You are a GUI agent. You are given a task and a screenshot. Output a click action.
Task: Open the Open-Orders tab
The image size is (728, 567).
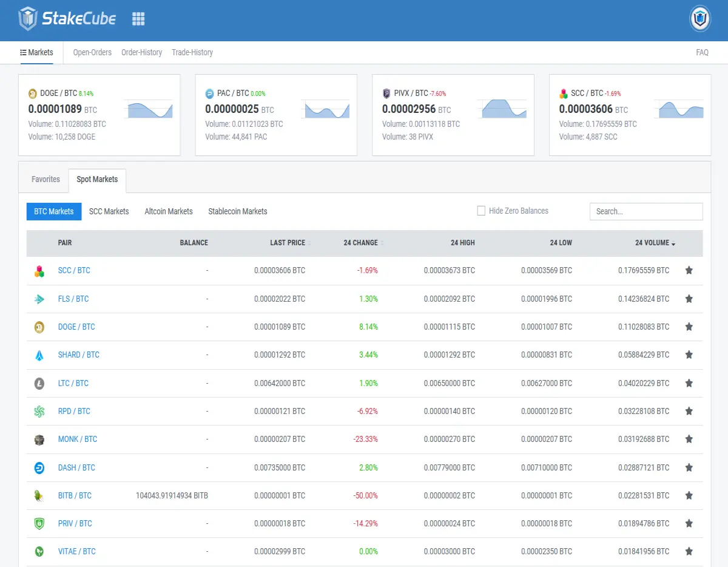[92, 53]
